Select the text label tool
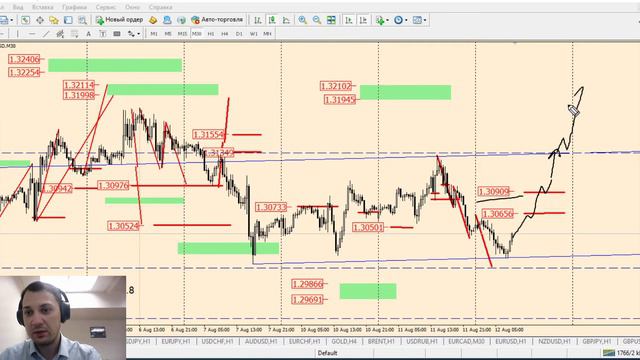Viewport: 640px width, 360px height. click(102, 34)
